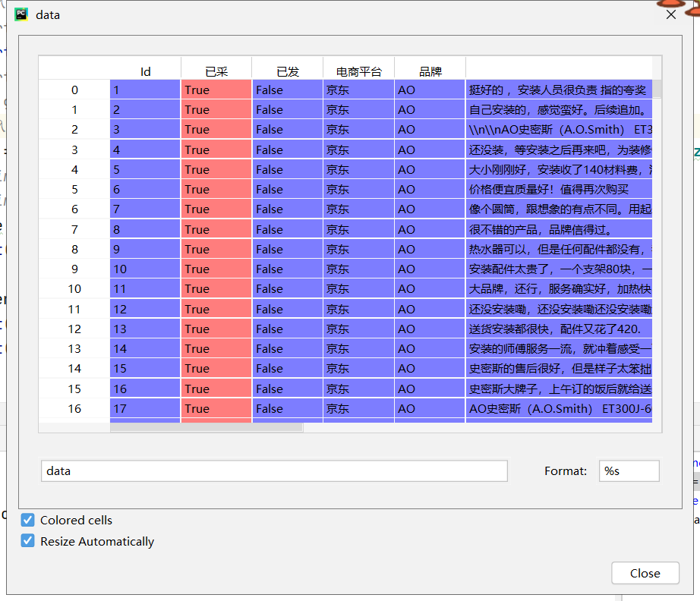This screenshot has width=700, height=601.
Task: Click the comment cell starting 史密斯大牌子
Action: [559, 389]
